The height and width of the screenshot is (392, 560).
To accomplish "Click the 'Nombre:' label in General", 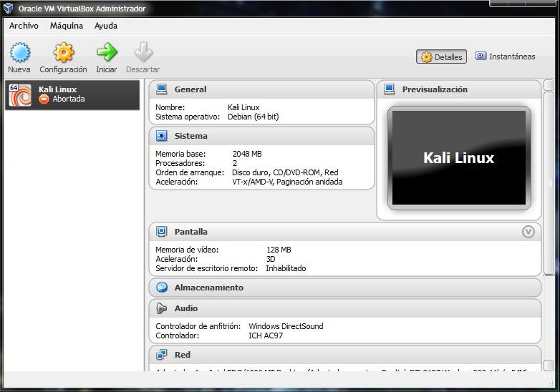I will tap(170, 107).
